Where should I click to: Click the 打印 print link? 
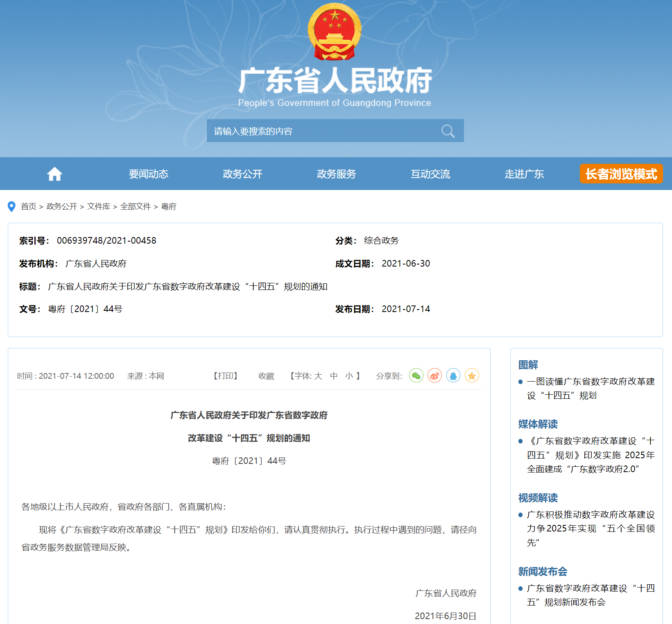(226, 376)
